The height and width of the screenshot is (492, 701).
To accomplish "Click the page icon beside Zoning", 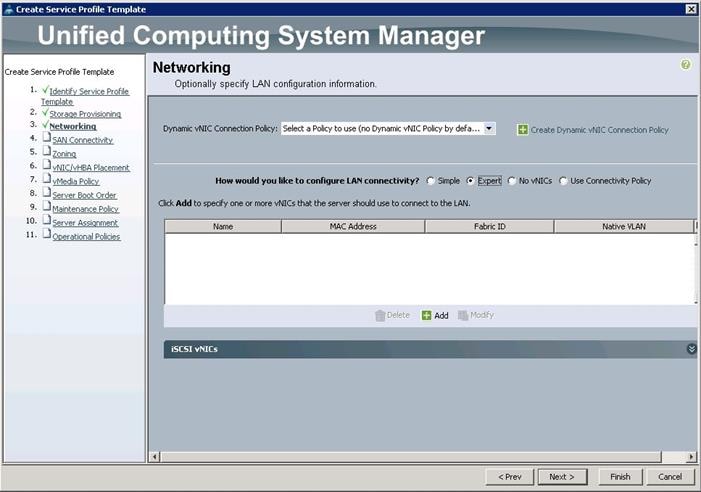I will 47,151.
